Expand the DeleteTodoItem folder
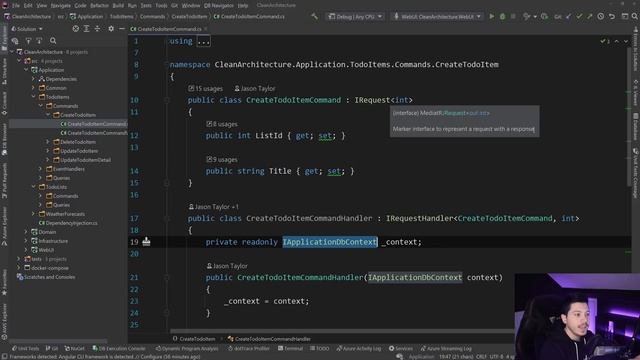The width and height of the screenshot is (640, 360). (48, 142)
